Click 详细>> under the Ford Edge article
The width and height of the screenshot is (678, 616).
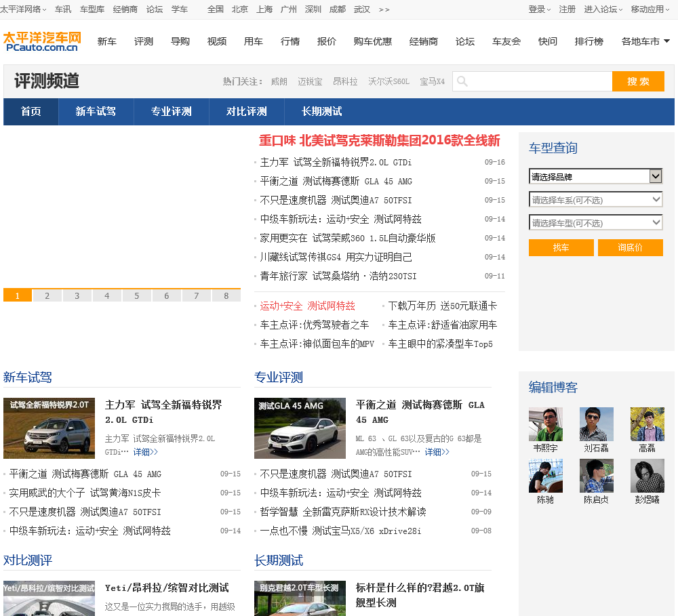pos(145,452)
